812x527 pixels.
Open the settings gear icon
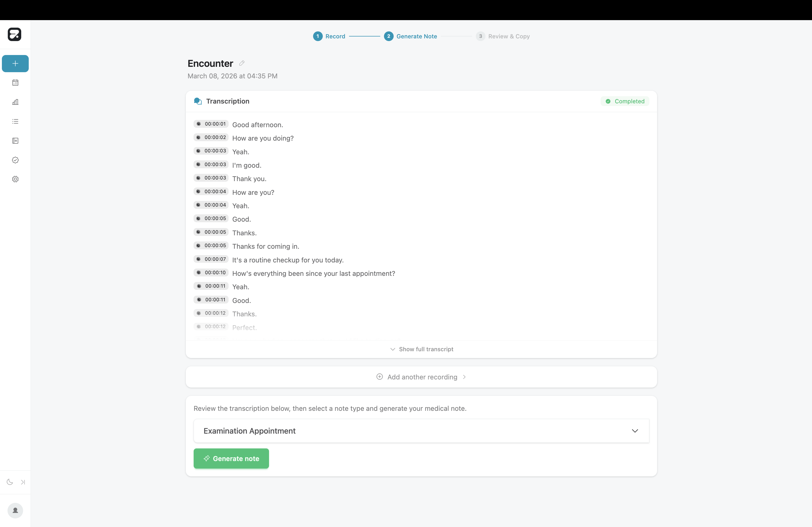(15, 179)
